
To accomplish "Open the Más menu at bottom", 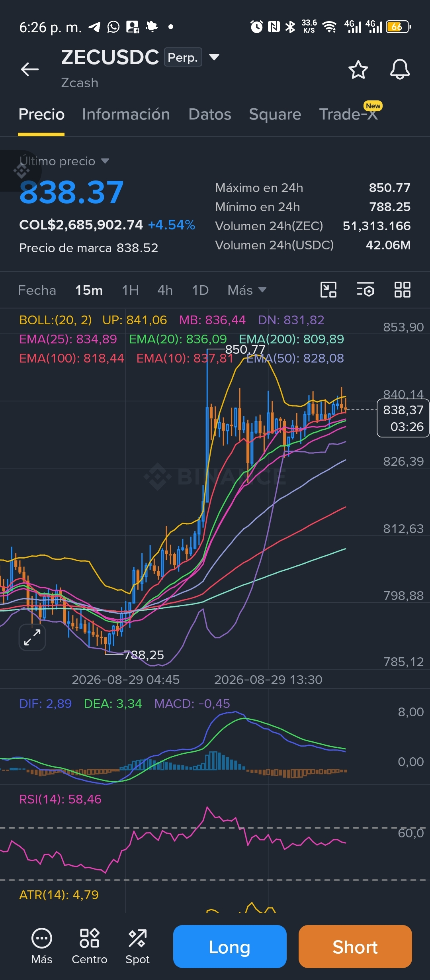I will [x=42, y=946].
